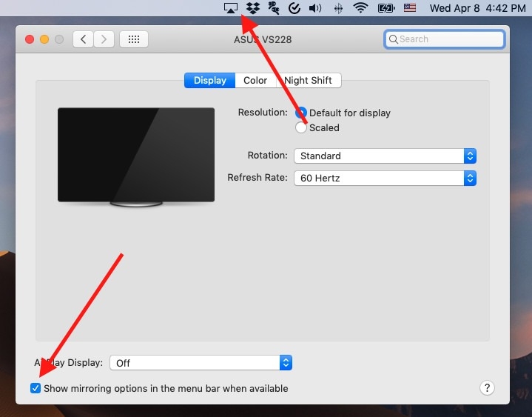Minimize the ASUS VS228 window
This screenshot has width=532, height=417.
(x=44, y=39)
